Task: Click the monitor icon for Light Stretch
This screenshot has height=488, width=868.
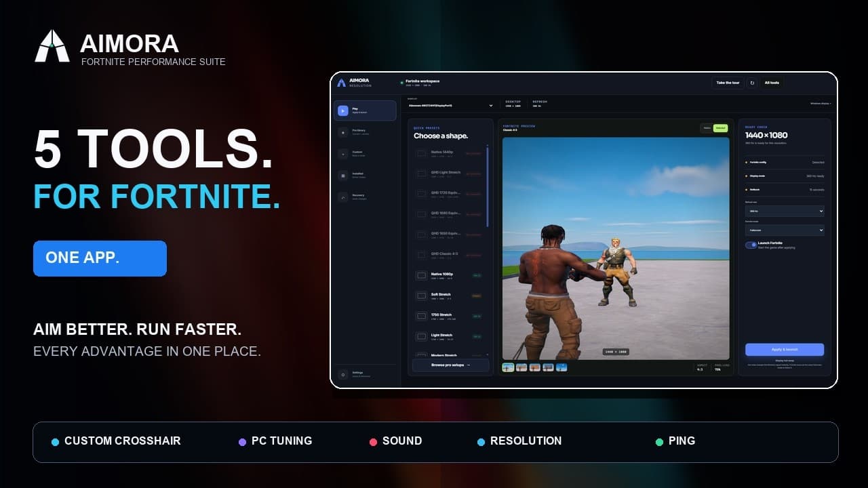Action: click(421, 336)
